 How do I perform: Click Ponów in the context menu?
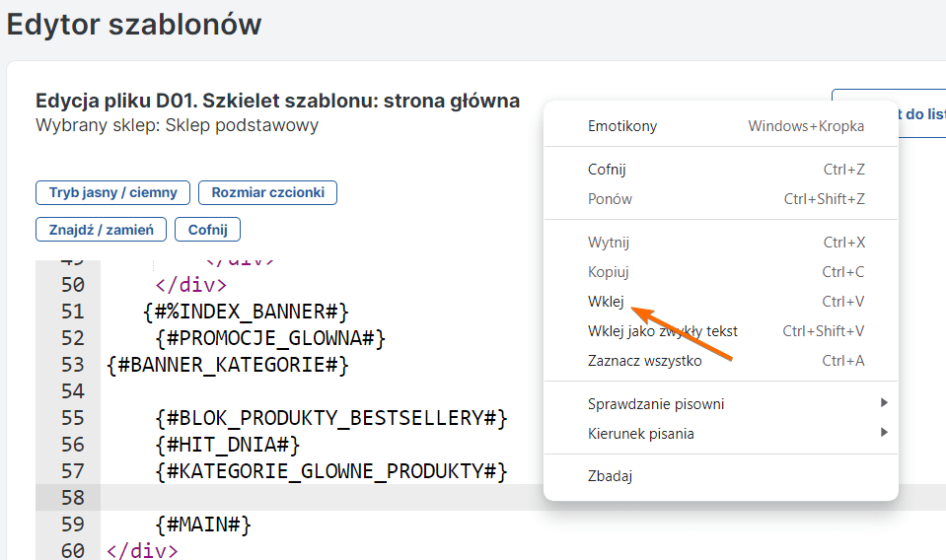[610, 199]
